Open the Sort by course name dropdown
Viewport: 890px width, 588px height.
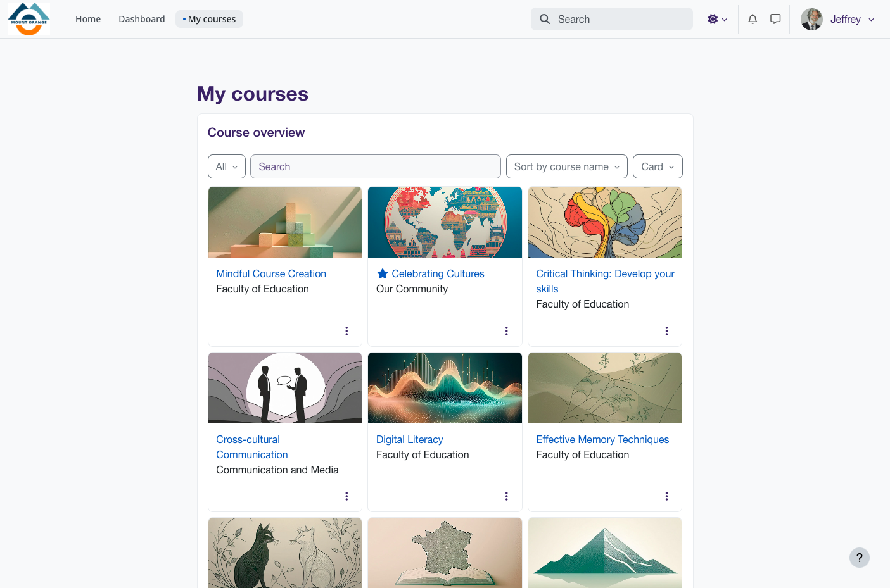(x=567, y=166)
